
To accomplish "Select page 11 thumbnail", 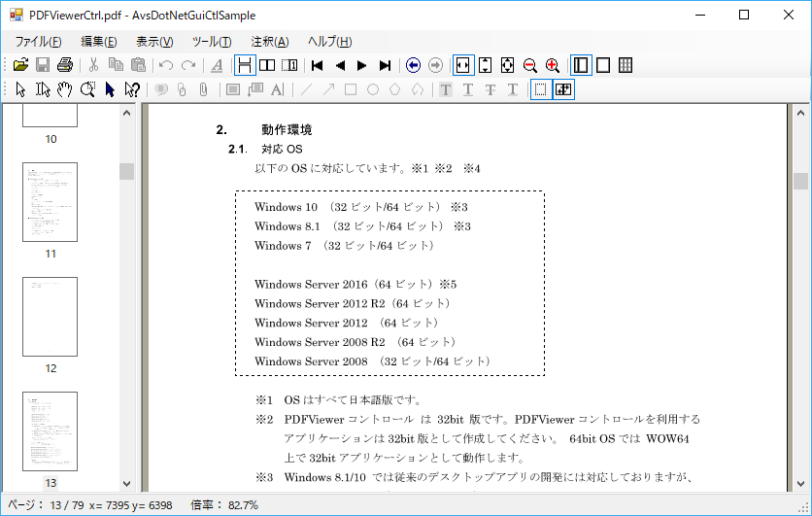I will pyautogui.click(x=50, y=202).
